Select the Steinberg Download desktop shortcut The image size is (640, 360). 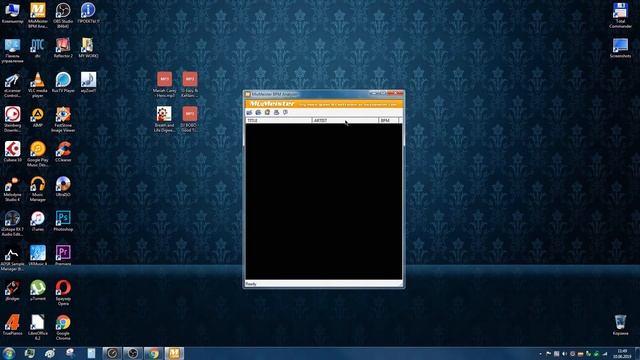tap(13, 120)
